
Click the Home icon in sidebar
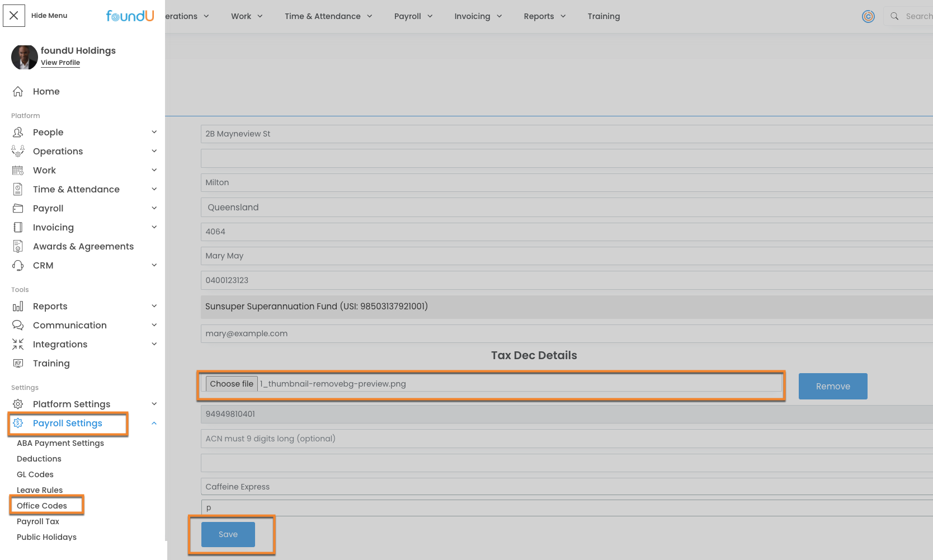(18, 91)
